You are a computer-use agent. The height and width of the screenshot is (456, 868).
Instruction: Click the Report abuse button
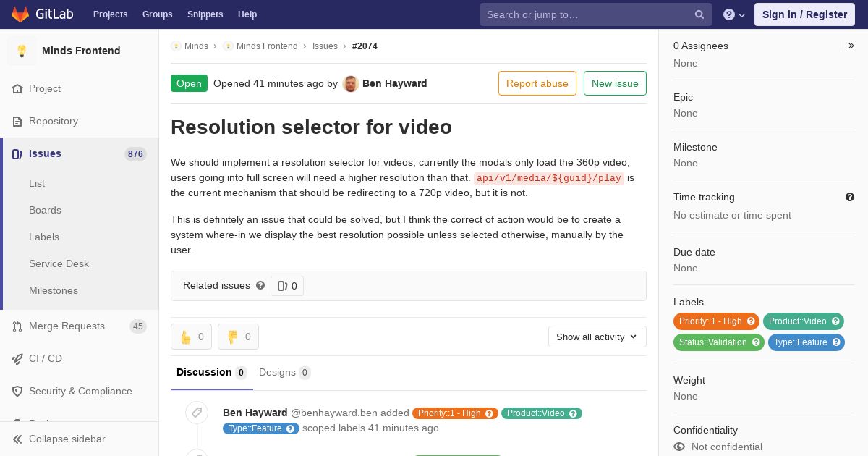pos(537,83)
